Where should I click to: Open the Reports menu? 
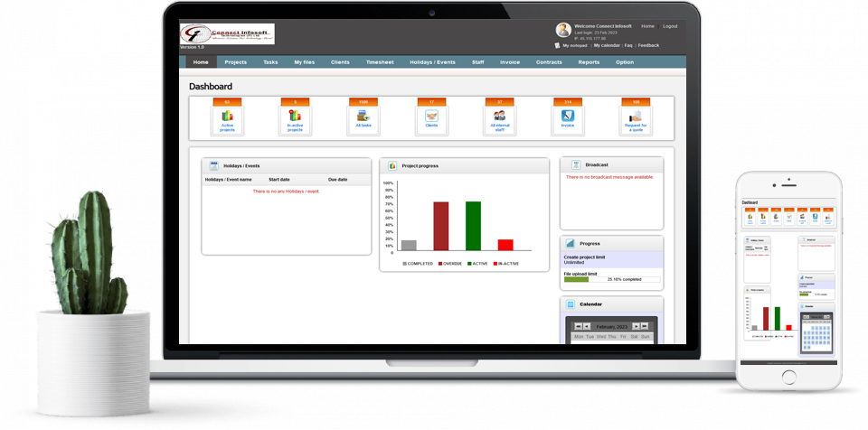pyautogui.click(x=589, y=62)
